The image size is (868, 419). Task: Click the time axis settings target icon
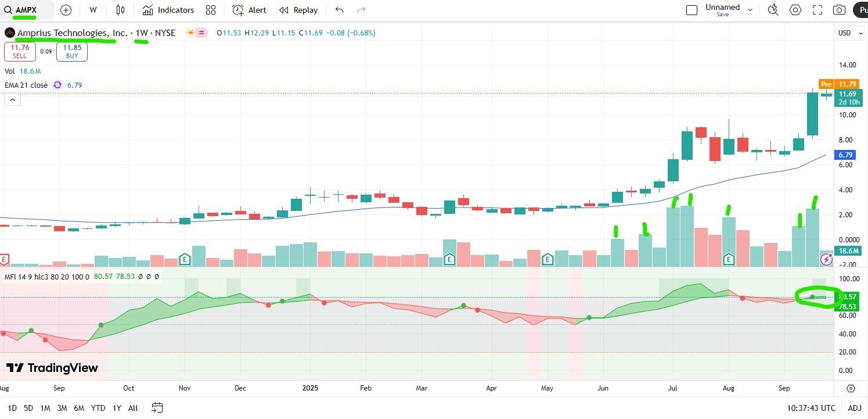coord(851,388)
